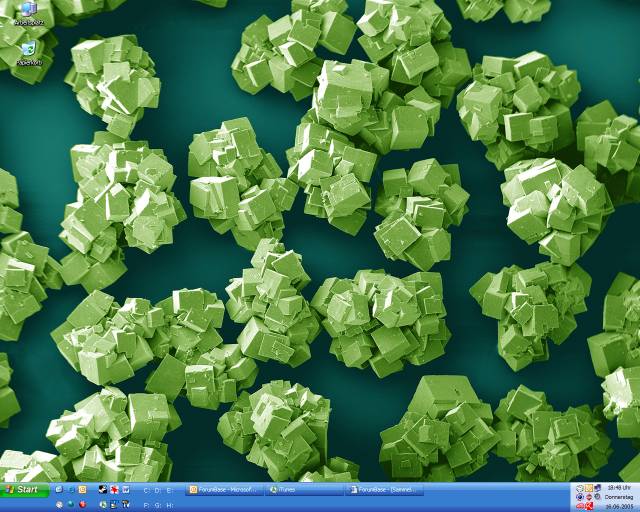This screenshot has width=640, height=512.
Task: Launch the teal globe quick launch icon
Action: pyautogui.click(x=71, y=504)
